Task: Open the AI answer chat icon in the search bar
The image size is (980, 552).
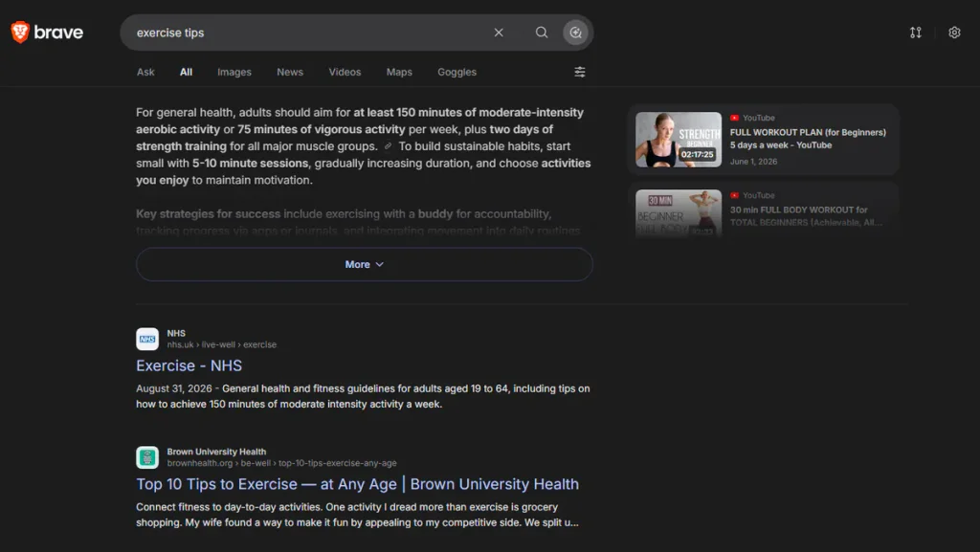Action: pos(575,33)
